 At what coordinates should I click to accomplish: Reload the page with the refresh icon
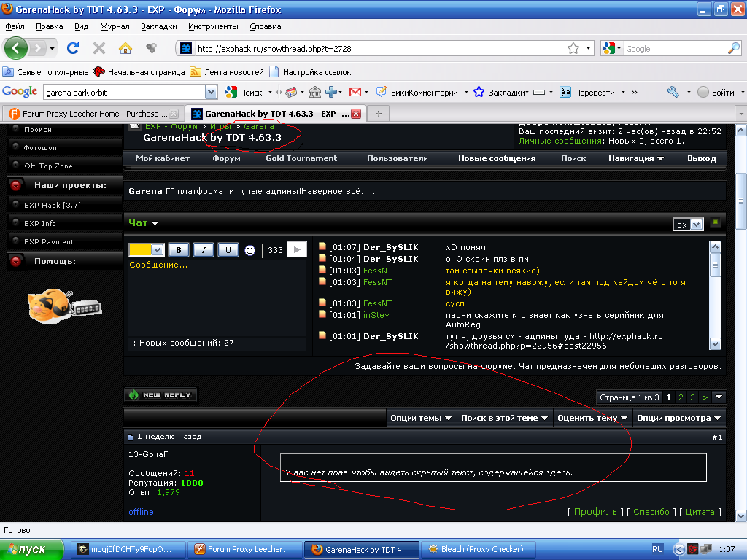[x=73, y=48]
